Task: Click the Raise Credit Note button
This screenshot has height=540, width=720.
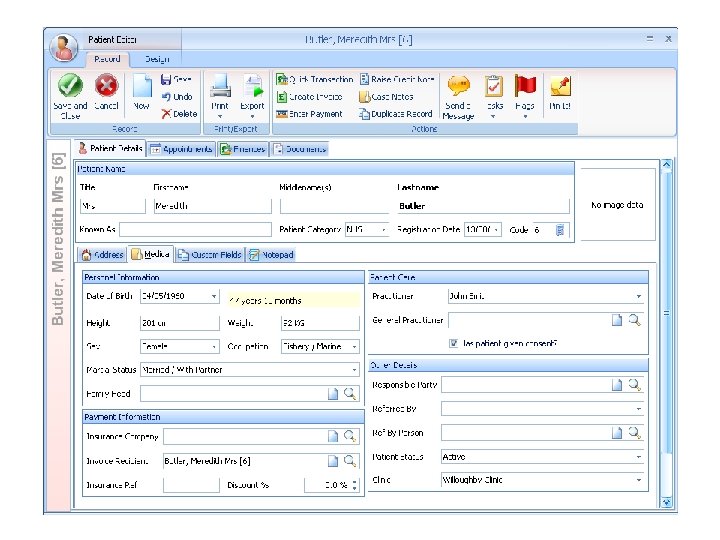Action: point(397,79)
